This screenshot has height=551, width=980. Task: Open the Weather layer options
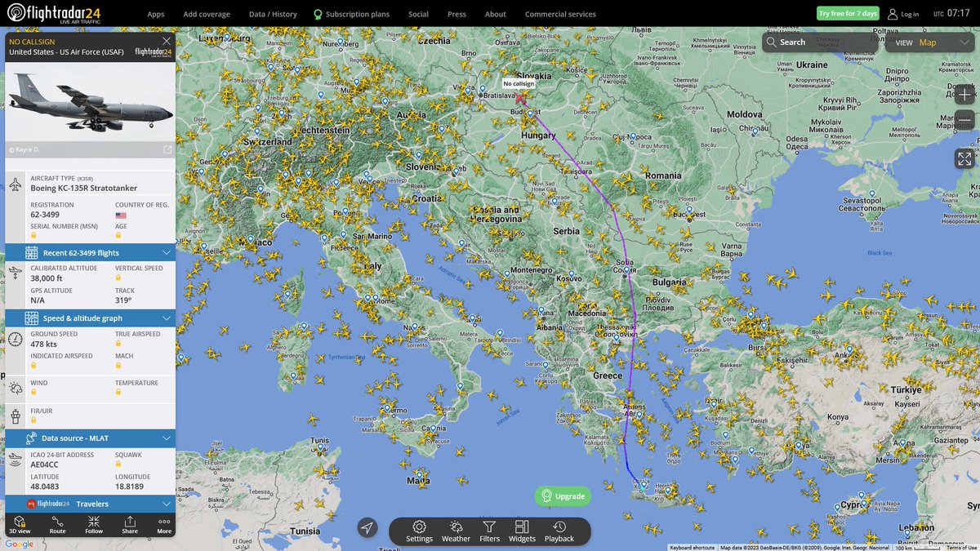click(456, 531)
